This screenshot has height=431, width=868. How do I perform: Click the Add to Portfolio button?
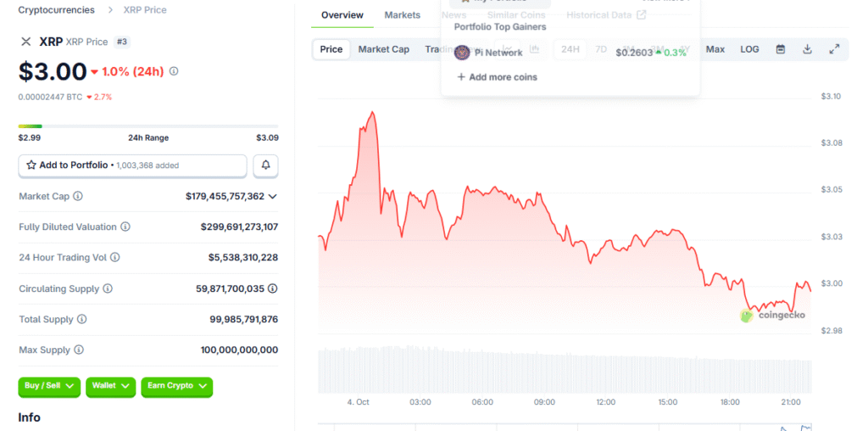tap(132, 165)
